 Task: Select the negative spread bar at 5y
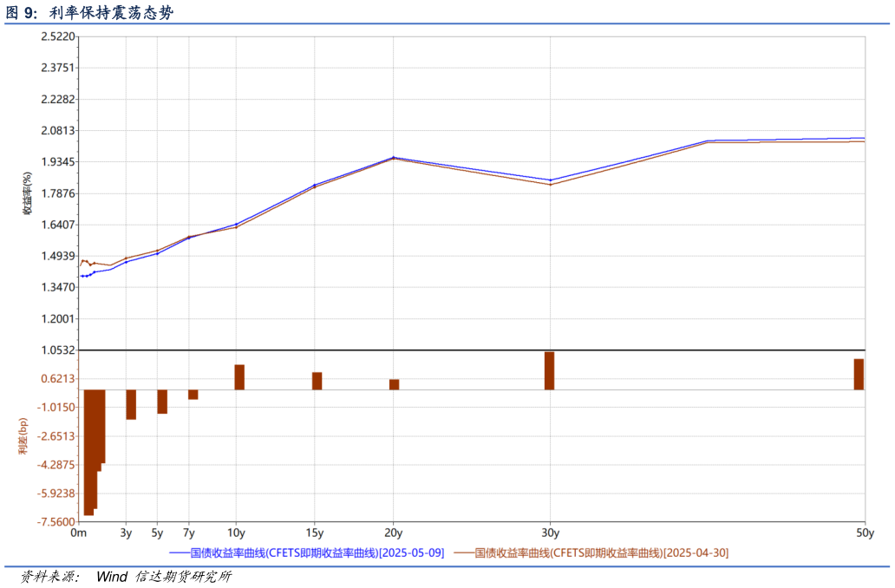pos(162,402)
